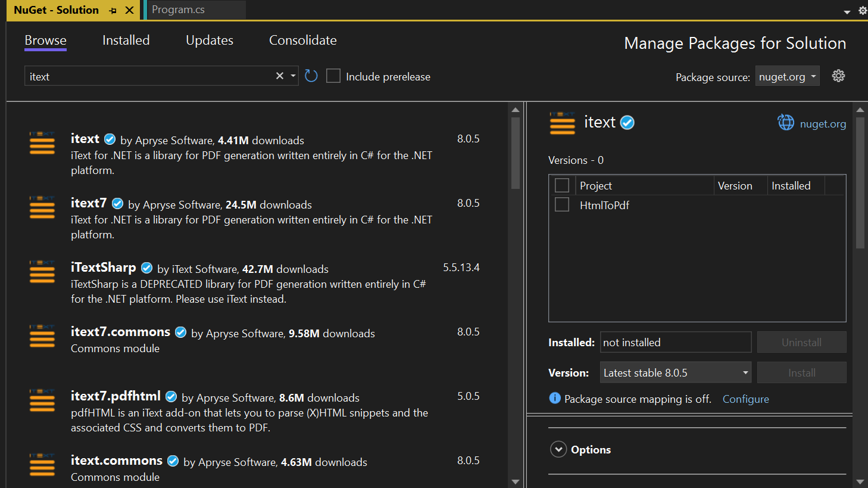The image size is (868, 488).
Task: Click the iTextSharp package icon
Action: [x=42, y=272]
